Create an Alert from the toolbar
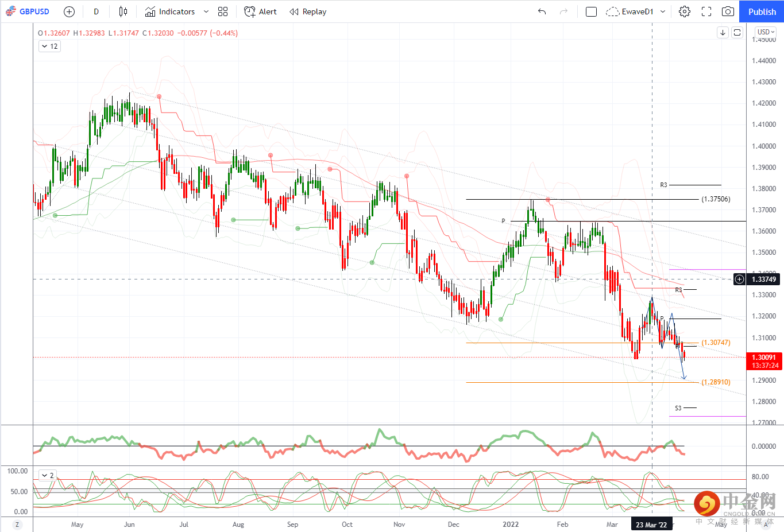Screen dimensions: 784x532 (261, 11)
